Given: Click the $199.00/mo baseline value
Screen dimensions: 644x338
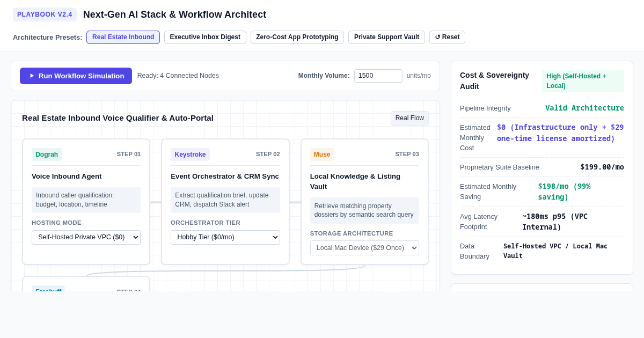Looking at the screenshot, I should 602,167.
